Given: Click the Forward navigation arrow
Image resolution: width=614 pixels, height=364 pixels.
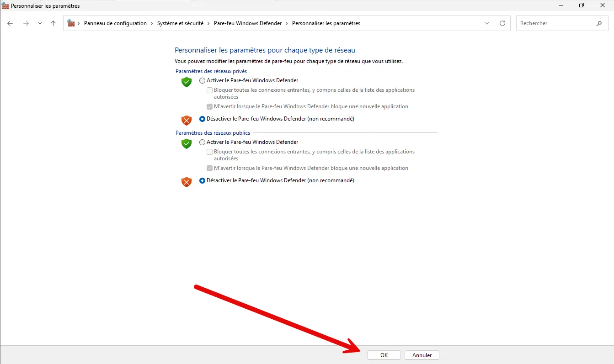Looking at the screenshot, I should click(26, 23).
